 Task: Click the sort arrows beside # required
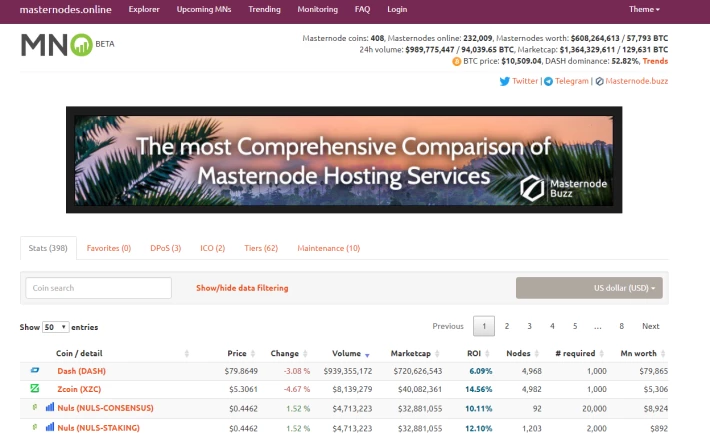(601, 354)
